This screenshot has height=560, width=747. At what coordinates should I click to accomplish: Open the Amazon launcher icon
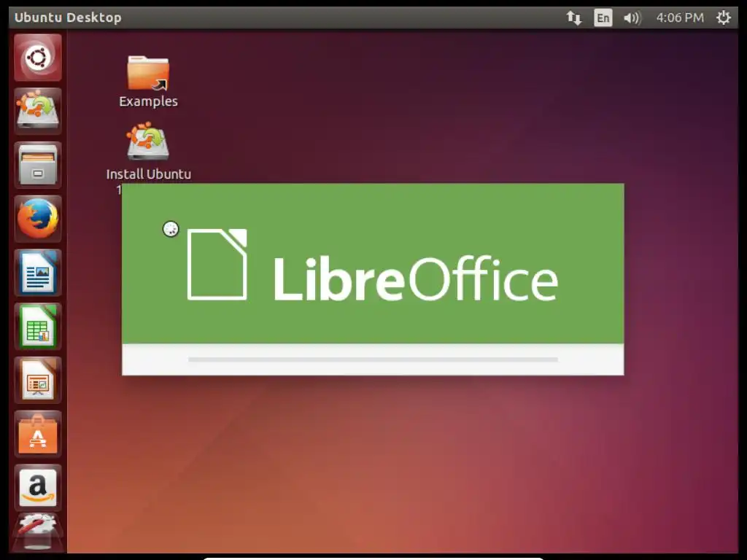coord(38,488)
